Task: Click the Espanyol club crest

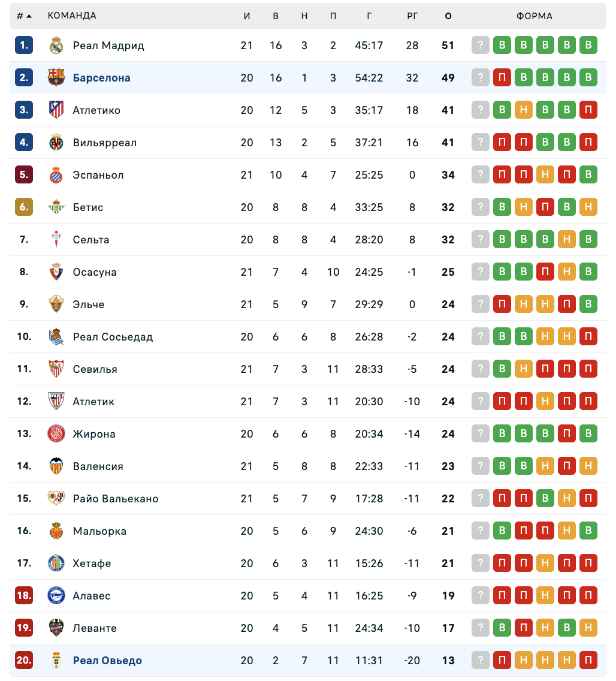Action: tap(56, 175)
